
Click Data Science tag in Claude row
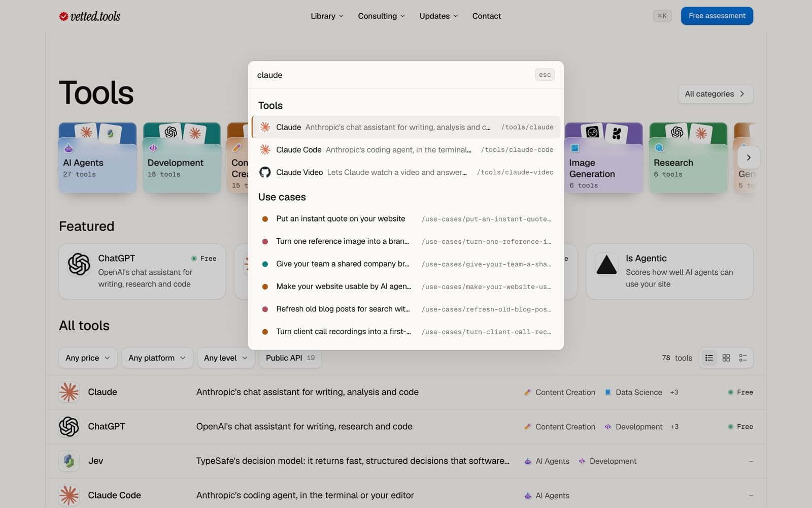(633, 392)
